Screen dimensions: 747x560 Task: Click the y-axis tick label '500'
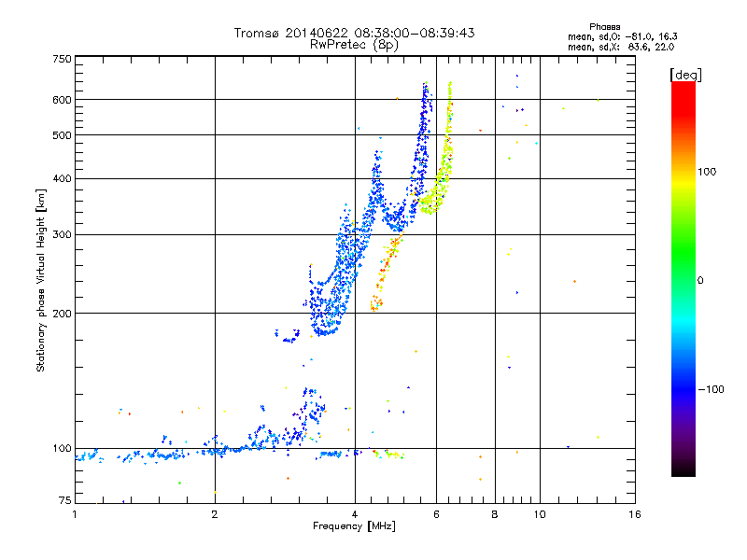[62, 135]
